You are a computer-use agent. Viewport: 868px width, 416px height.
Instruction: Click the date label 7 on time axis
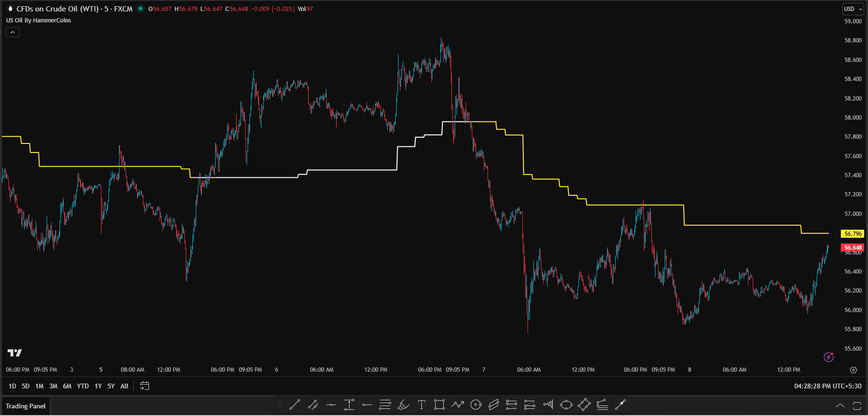point(484,370)
